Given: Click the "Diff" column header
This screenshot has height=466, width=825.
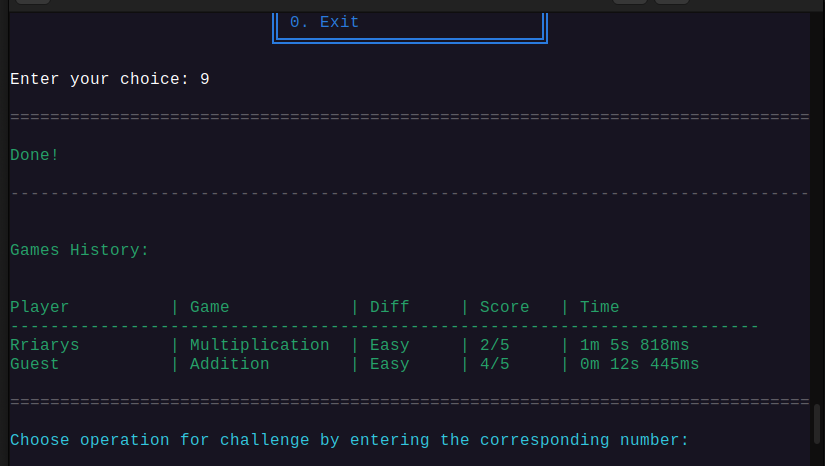Looking at the screenshot, I should pos(390,307).
